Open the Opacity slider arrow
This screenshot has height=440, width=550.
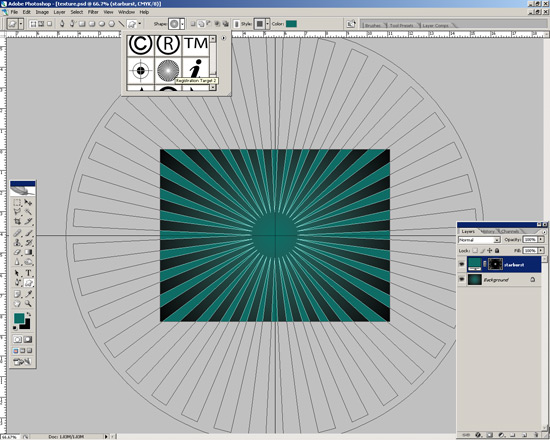[541, 239]
